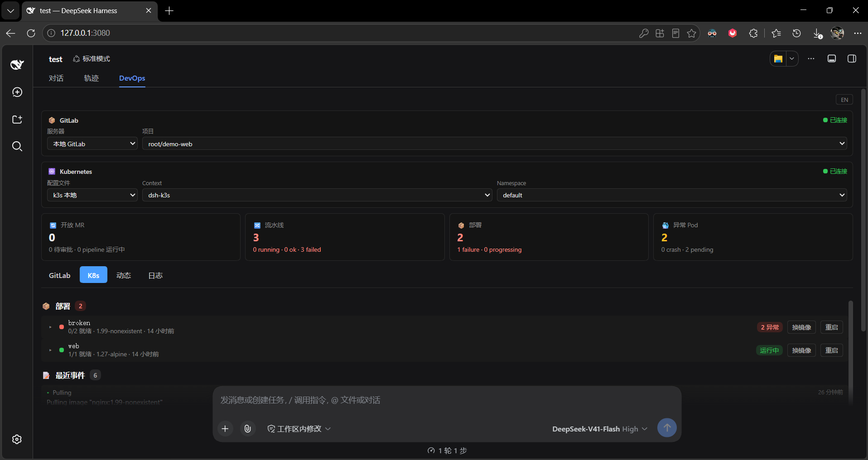Click the 2 异常 badge on broken
The image size is (868, 460).
[x=770, y=327]
